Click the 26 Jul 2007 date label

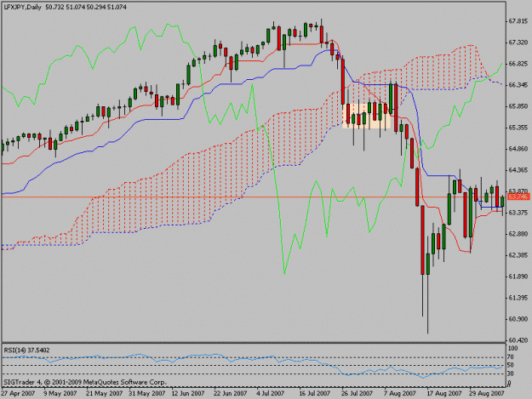357,394
